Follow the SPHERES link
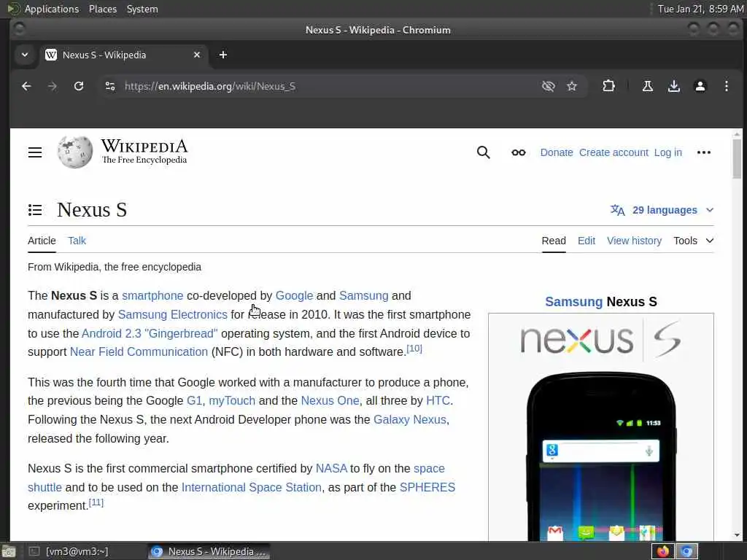 (x=427, y=488)
